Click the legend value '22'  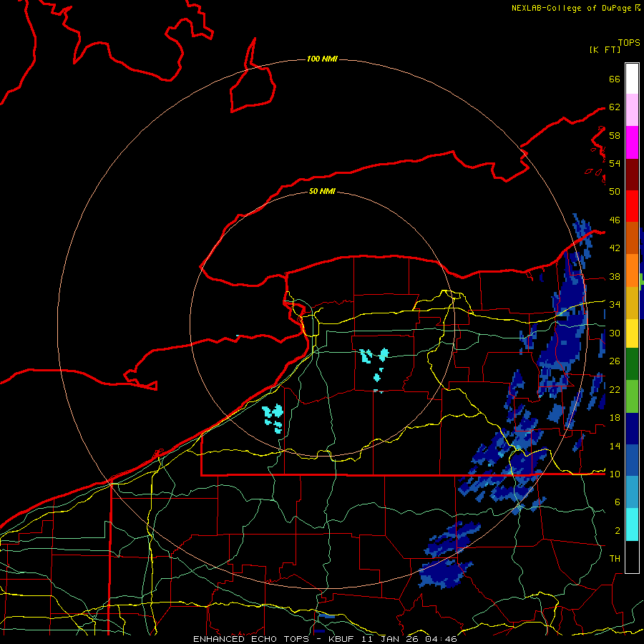[615, 389]
